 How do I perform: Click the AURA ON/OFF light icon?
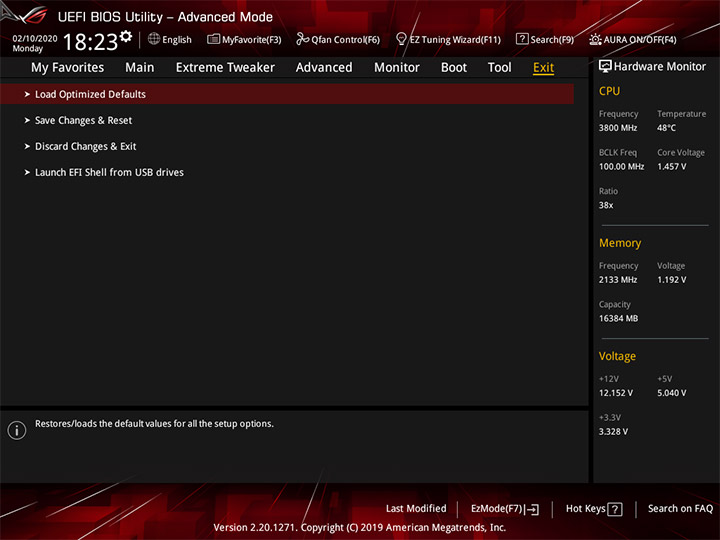click(x=595, y=39)
